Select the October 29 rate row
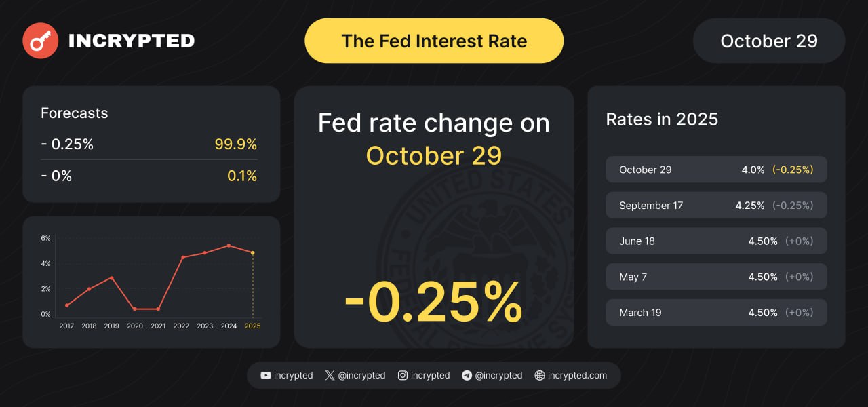Screen dimensions: 868x407 716,170
